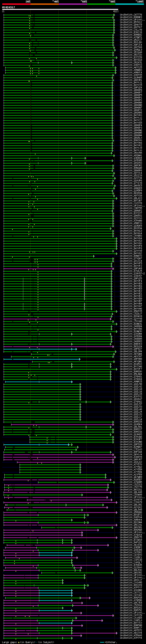This screenshot has width=146, height=644.
Task: Select hit label UniRef100_B1NW31
Action: 131,324
